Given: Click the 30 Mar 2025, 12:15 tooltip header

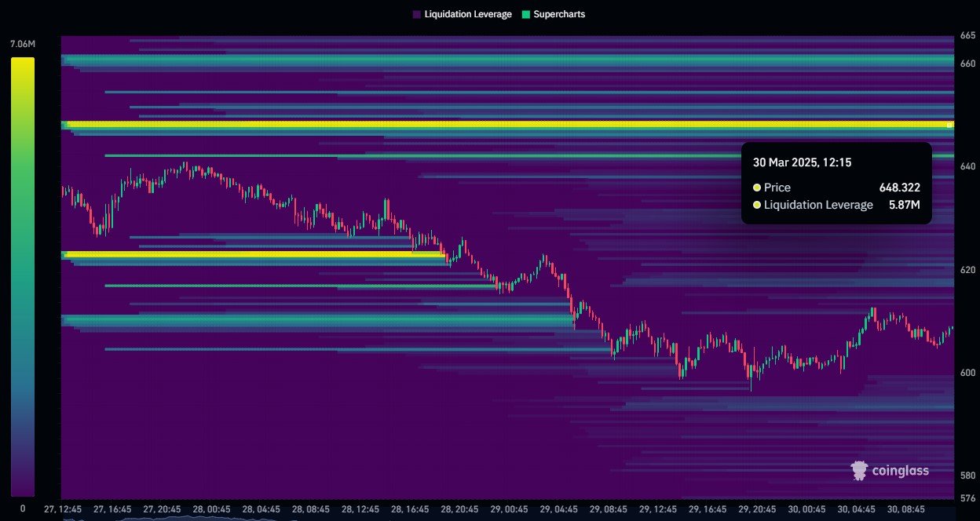Looking at the screenshot, I should pos(802,162).
